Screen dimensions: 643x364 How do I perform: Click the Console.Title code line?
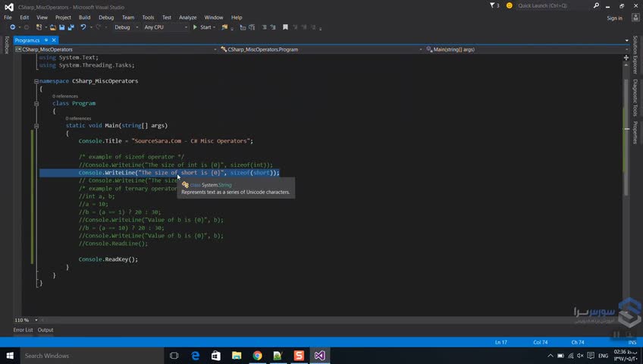pyautogui.click(x=165, y=141)
